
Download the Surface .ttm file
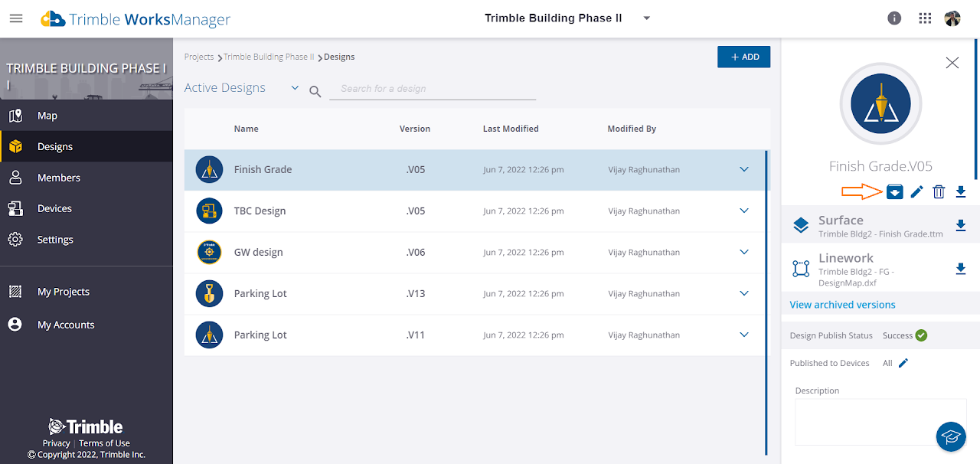[961, 225]
